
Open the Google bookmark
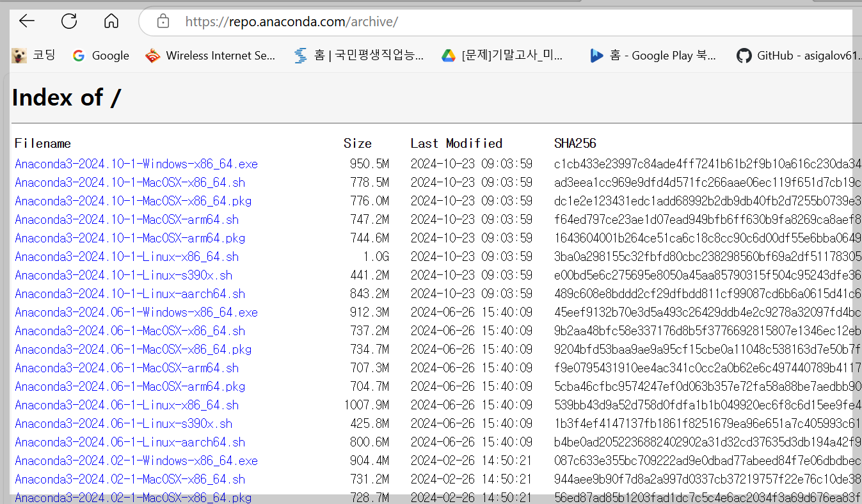[100, 56]
